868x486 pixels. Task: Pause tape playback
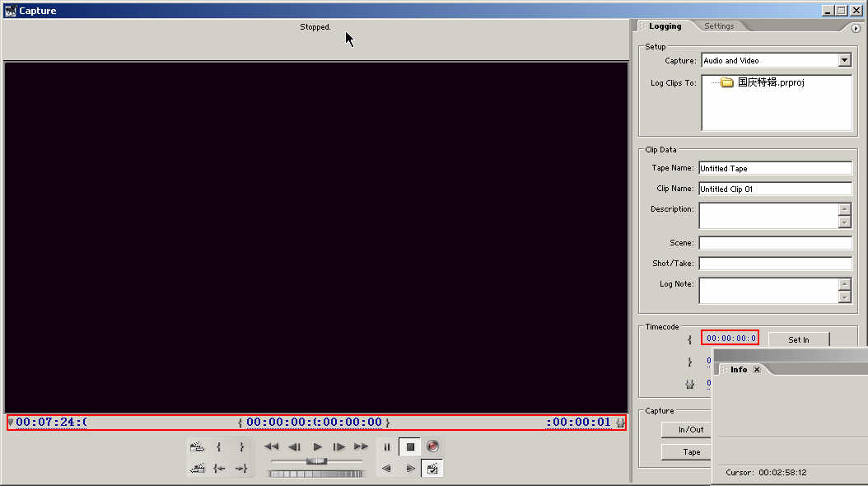[x=387, y=446]
